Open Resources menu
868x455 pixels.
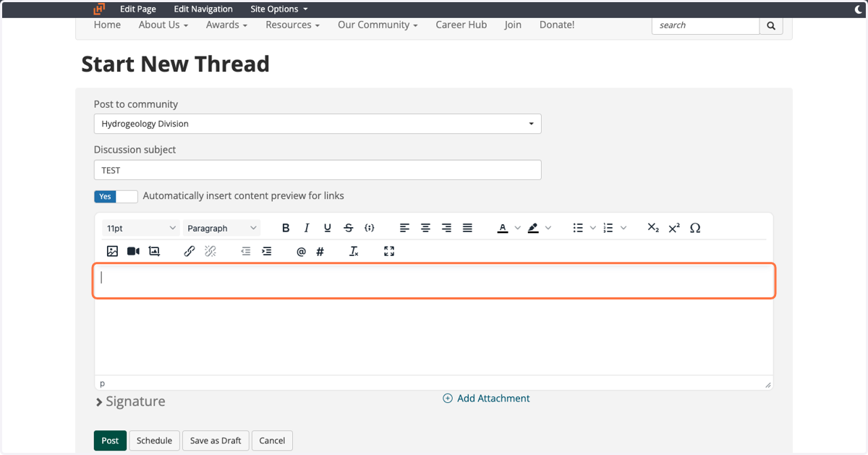293,25
